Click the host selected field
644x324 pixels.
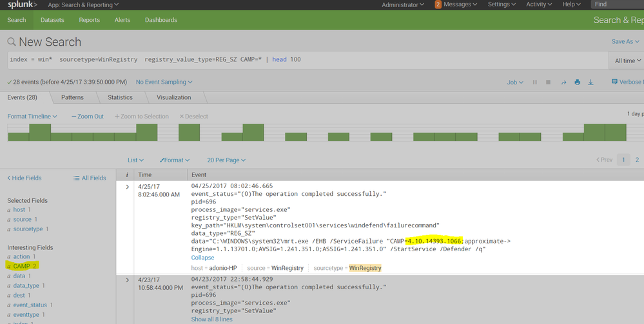(x=19, y=209)
